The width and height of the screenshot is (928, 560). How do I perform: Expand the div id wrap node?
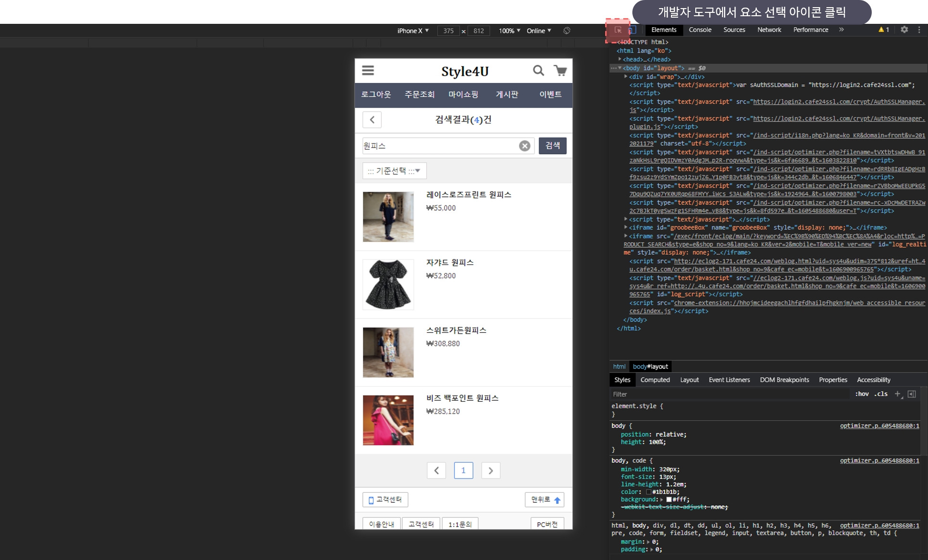click(x=626, y=76)
